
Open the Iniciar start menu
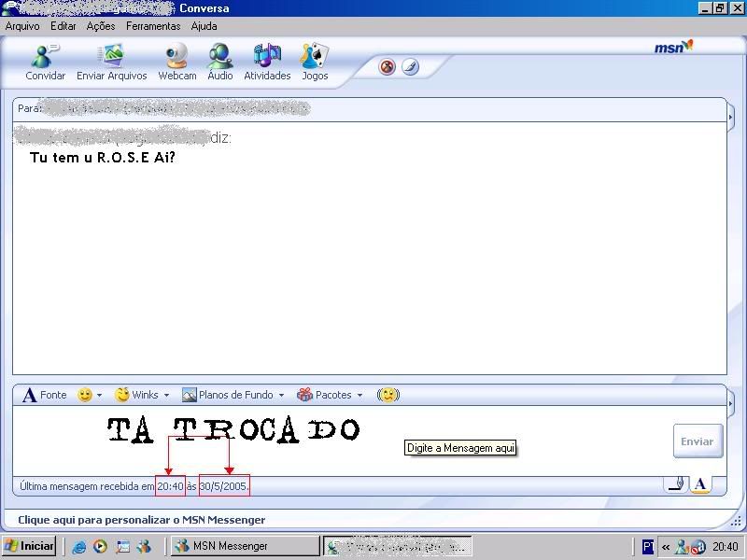(x=29, y=546)
